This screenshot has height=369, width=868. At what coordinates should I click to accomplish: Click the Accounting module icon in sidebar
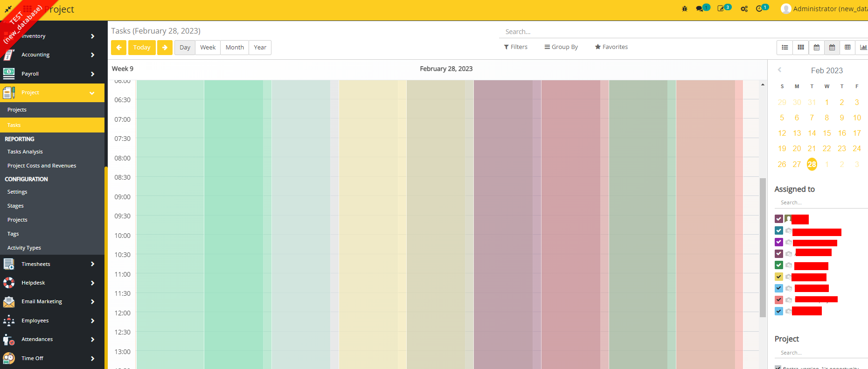point(9,55)
